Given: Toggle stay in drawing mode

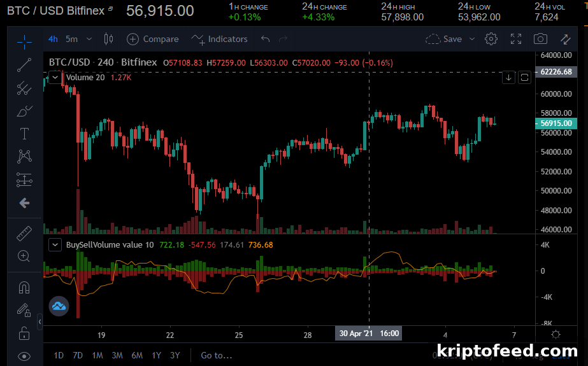Looking at the screenshot, I should pos(24,310).
